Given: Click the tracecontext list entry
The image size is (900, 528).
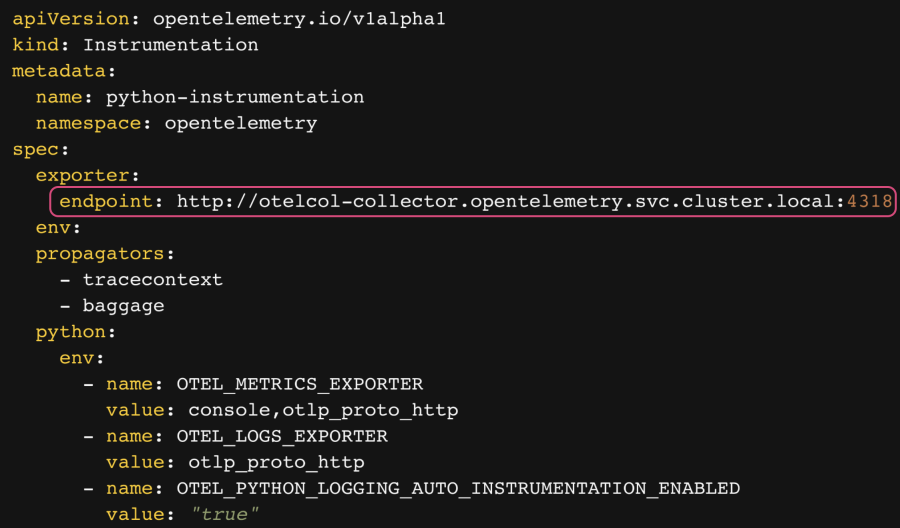Looking at the screenshot, I should (x=152, y=280).
